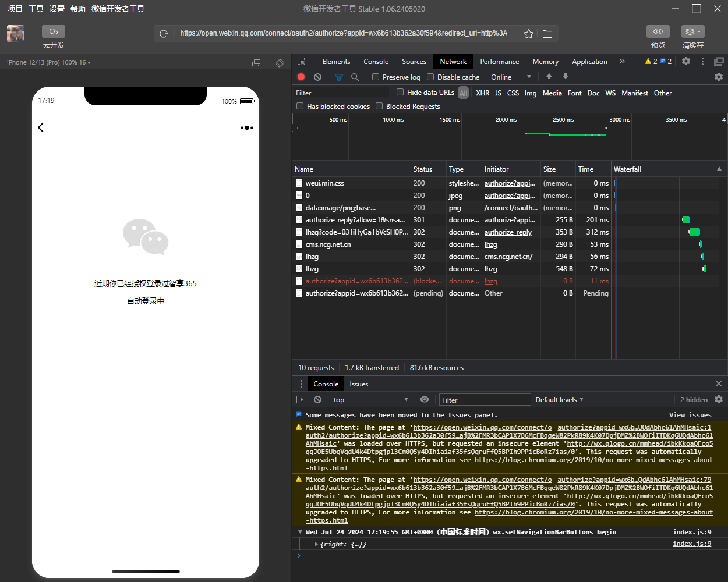Tap the back arrow in the phone simulator

(41, 127)
